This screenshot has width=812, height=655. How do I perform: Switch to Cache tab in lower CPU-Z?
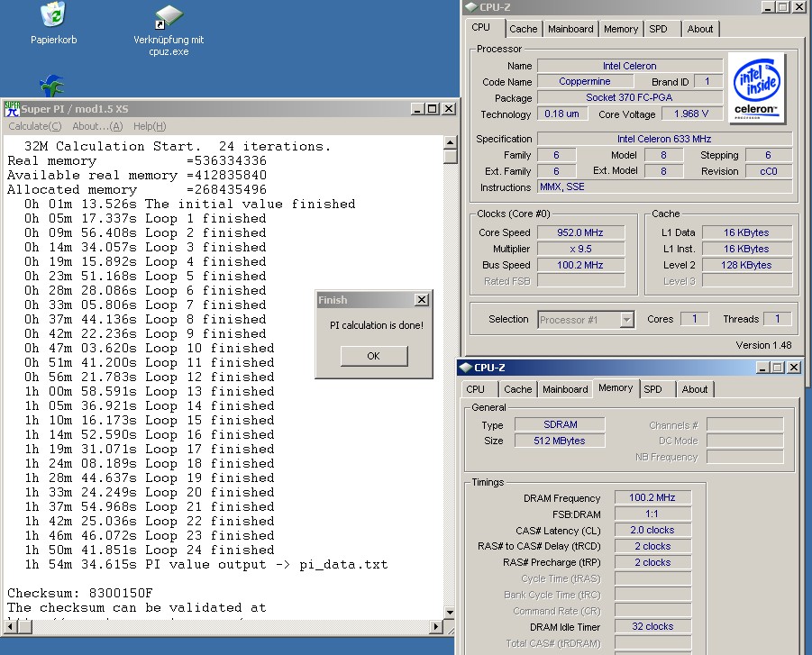tap(518, 389)
